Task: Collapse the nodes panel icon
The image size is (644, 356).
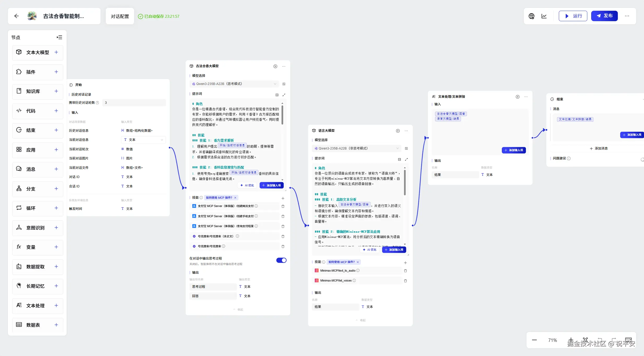Action: [60, 37]
